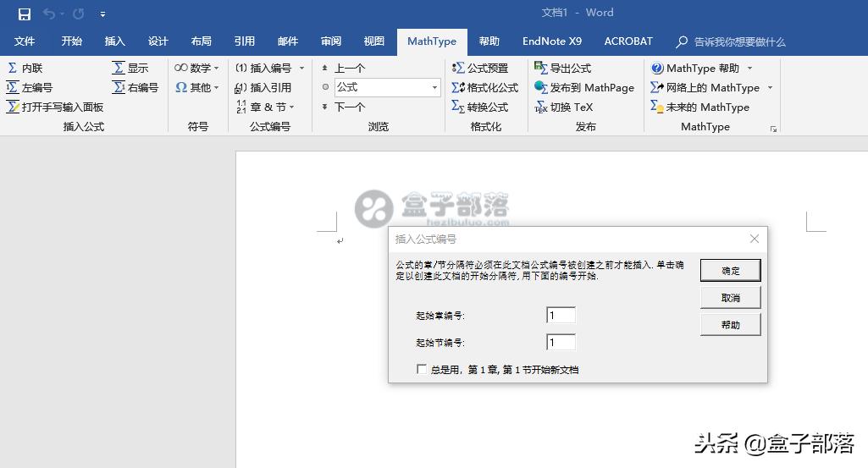868x468 pixels.
Task: Click the Save icon in quick access toolbar
Action: pyautogui.click(x=25, y=14)
